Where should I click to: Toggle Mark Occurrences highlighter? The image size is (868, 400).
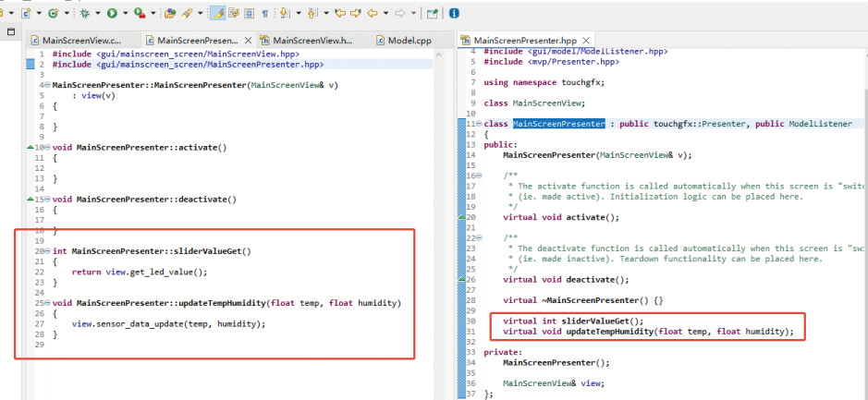pos(217,13)
